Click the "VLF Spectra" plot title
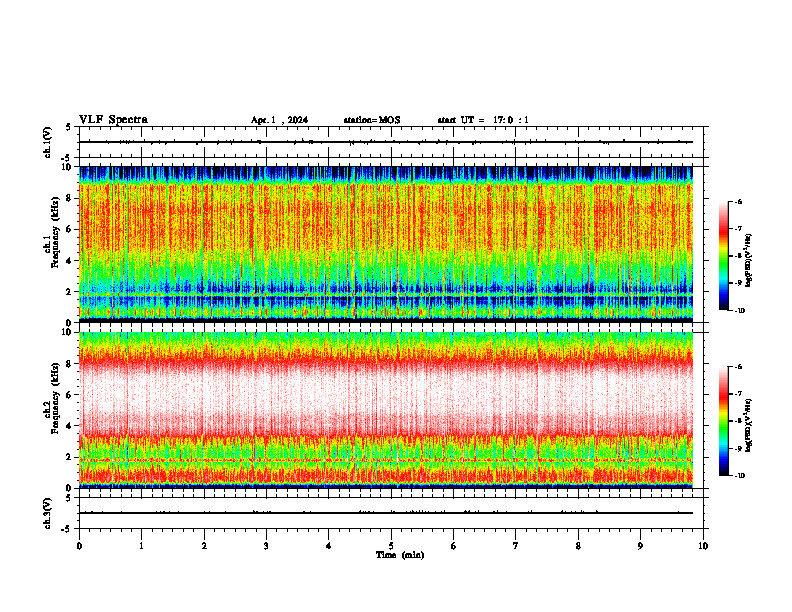The height and width of the screenshot is (612, 792). point(113,120)
